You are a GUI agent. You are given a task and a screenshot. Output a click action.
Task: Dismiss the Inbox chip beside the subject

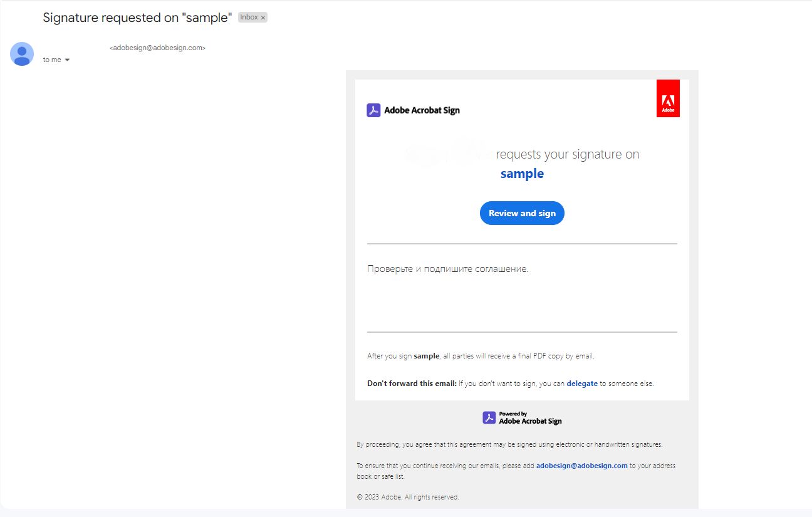click(263, 17)
